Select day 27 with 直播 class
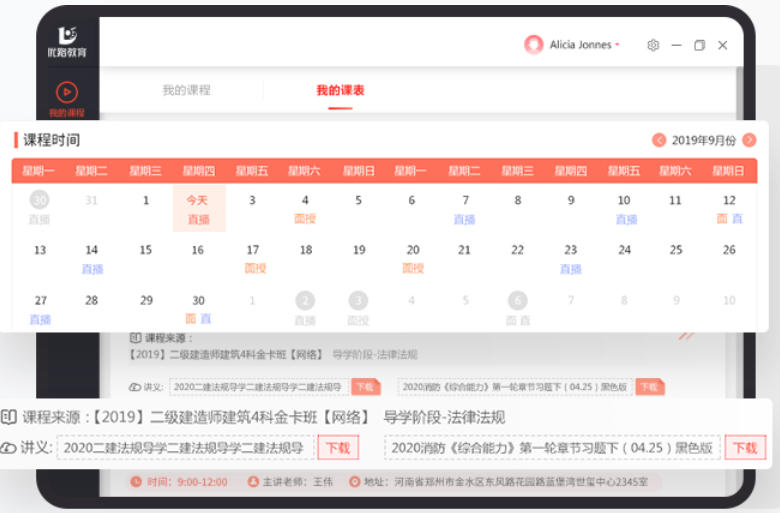780x513 pixels. [40, 309]
